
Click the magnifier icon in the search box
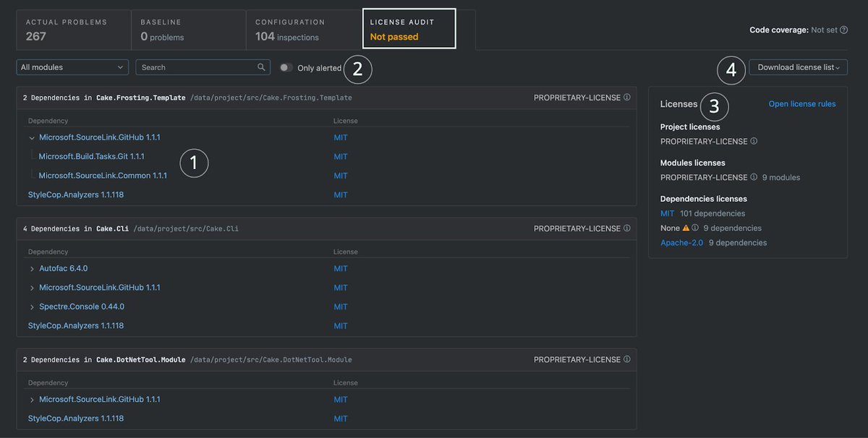[262, 67]
